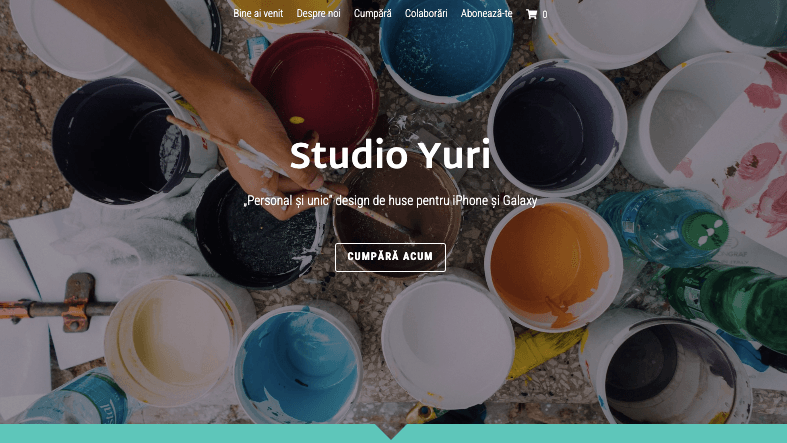Open the Abonează-te navigation link
The image size is (787, 443).
(x=486, y=14)
